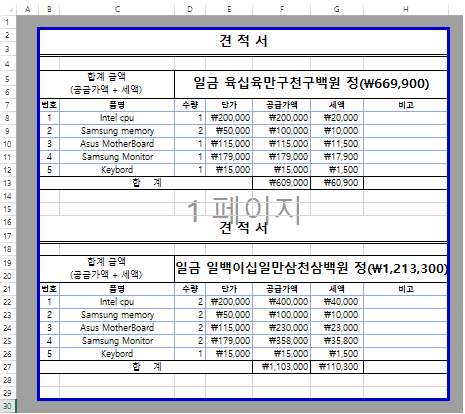Screen dimensions: 465x414
Task: Click the ₩40,000 tax cell in row 22
Action: (337, 302)
